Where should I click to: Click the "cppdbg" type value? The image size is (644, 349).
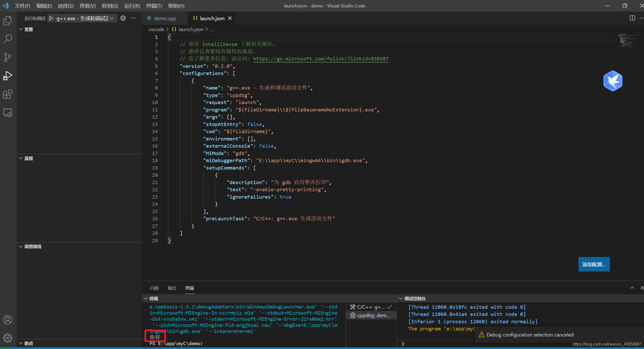point(238,95)
